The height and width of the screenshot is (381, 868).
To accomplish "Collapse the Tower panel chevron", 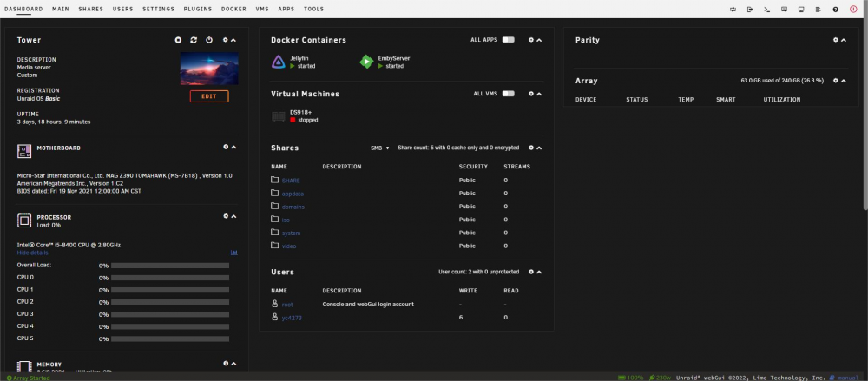I will pos(233,40).
